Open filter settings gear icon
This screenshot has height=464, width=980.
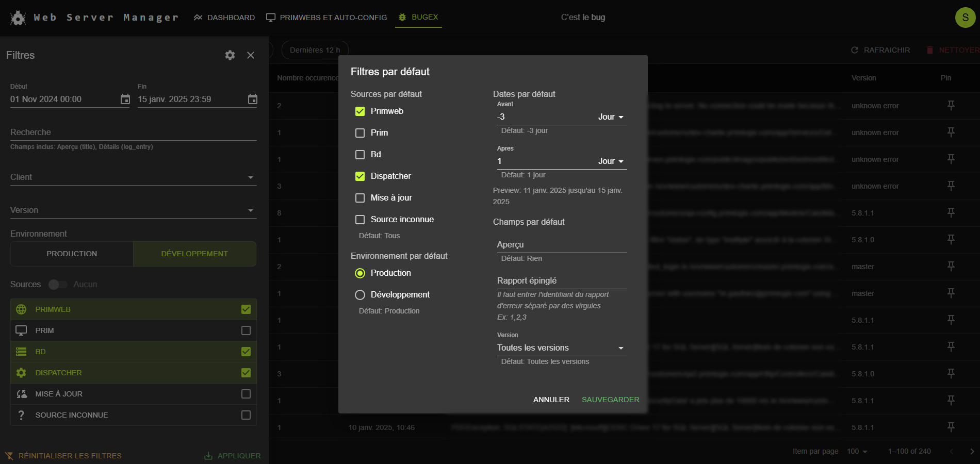(x=230, y=55)
